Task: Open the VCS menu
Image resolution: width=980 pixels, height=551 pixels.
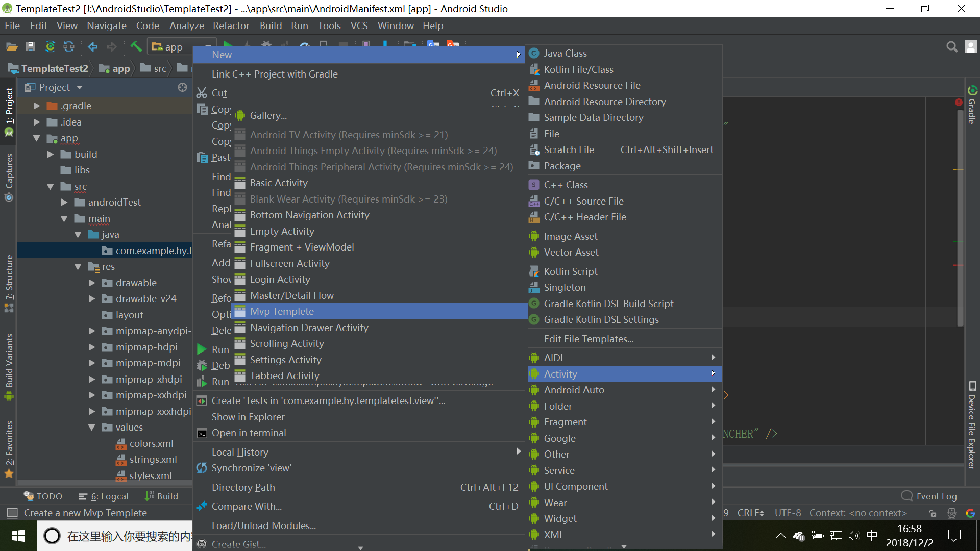Action: 359,26
